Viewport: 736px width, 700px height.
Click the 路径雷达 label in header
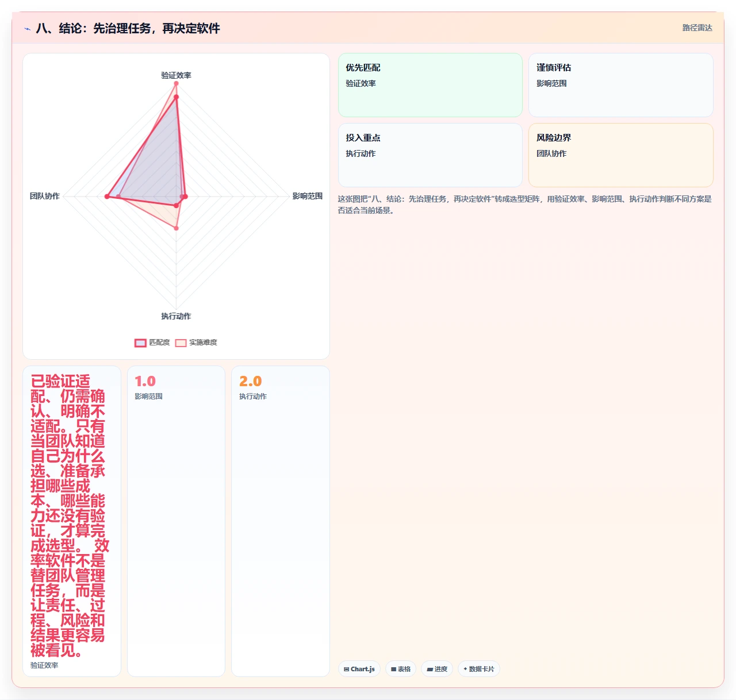[x=697, y=28]
